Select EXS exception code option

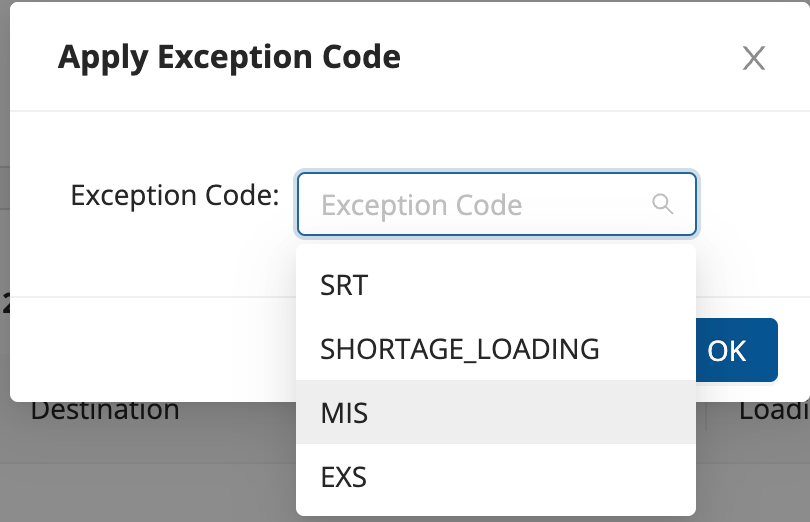344,477
